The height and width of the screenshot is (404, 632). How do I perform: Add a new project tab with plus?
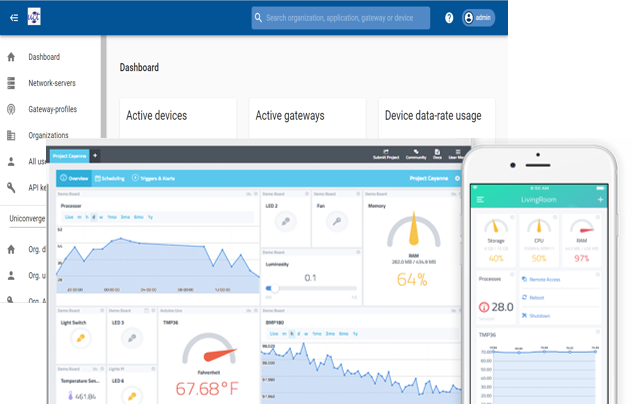pyautogui.click(x=95, y=156)
